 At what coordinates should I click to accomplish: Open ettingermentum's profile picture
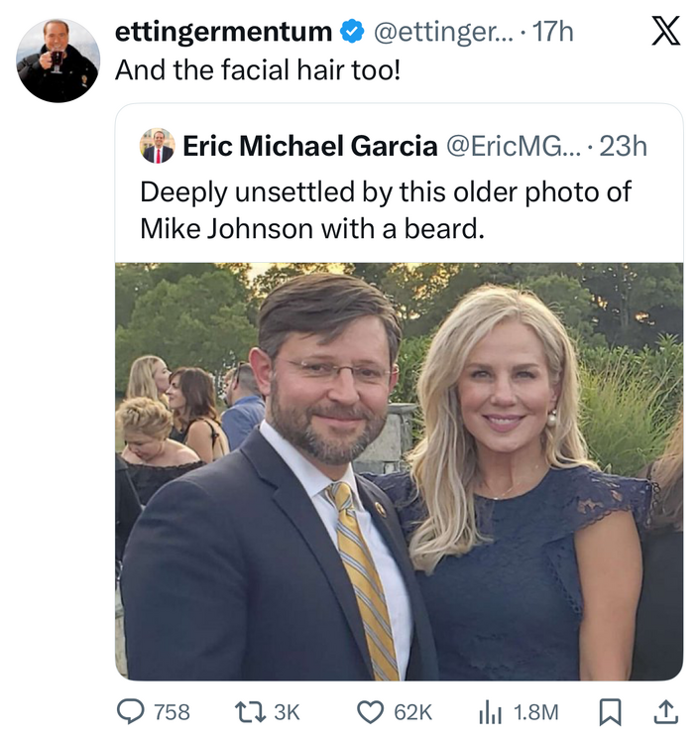[58, 60]
